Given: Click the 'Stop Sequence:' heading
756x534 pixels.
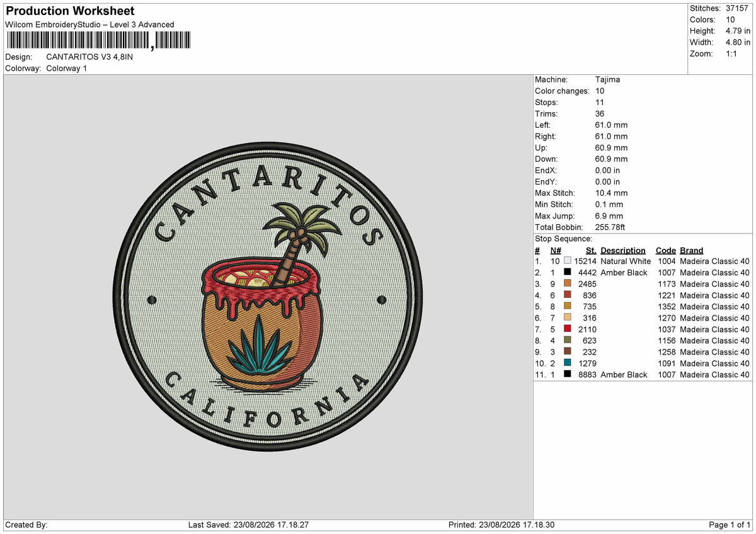Looking at the screenshot, I should (x=563, y=239).
